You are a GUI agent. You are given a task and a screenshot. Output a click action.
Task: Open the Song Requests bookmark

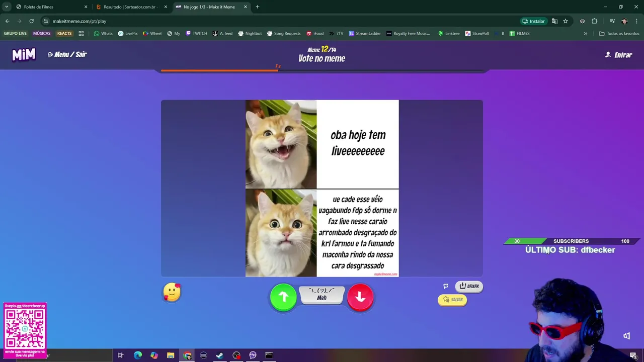[x=283, y=34]
